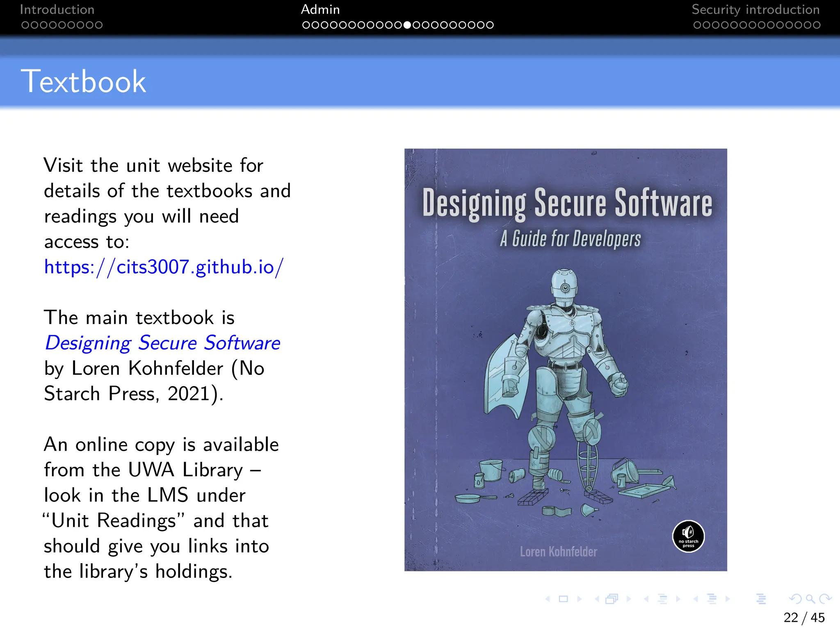840x630 pixels.
Task: Click the author name Loren Kohnfelder on cover
Action: 559,552
